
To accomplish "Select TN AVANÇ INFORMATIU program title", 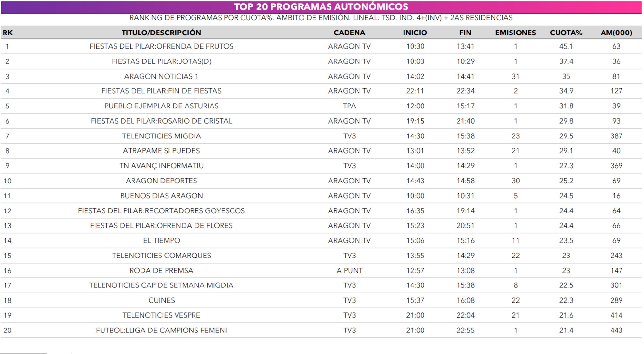I will [161, 166].
